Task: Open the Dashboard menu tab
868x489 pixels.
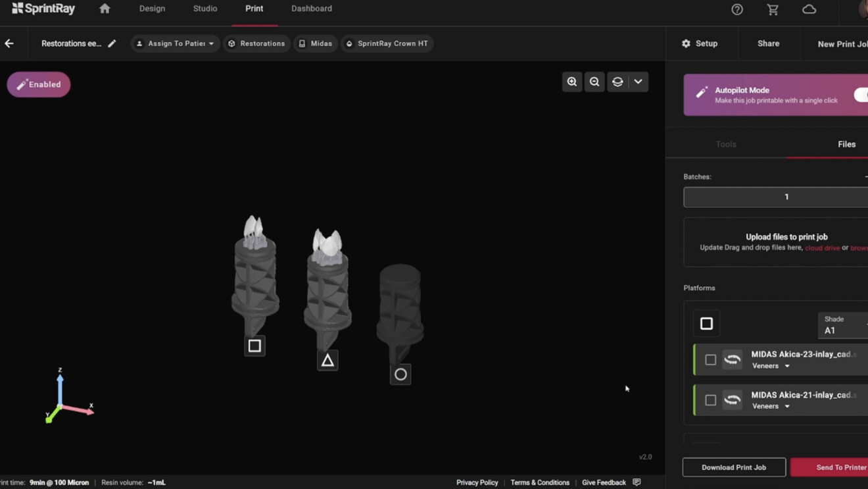Action: pyautogui.click(x=312, y=9)
